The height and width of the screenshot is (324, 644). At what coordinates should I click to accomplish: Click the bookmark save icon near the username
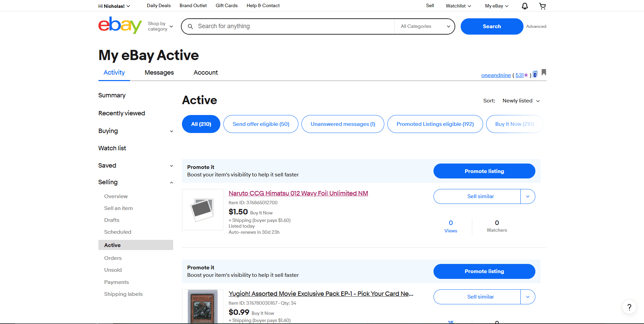(544, 72)
